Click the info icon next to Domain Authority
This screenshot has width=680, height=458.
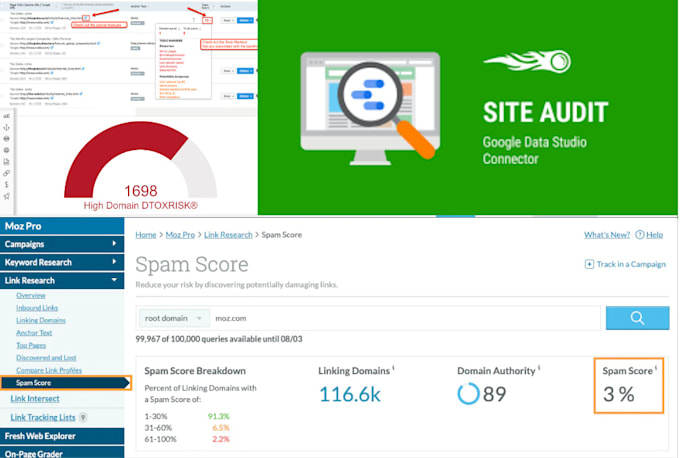point(539,368)
